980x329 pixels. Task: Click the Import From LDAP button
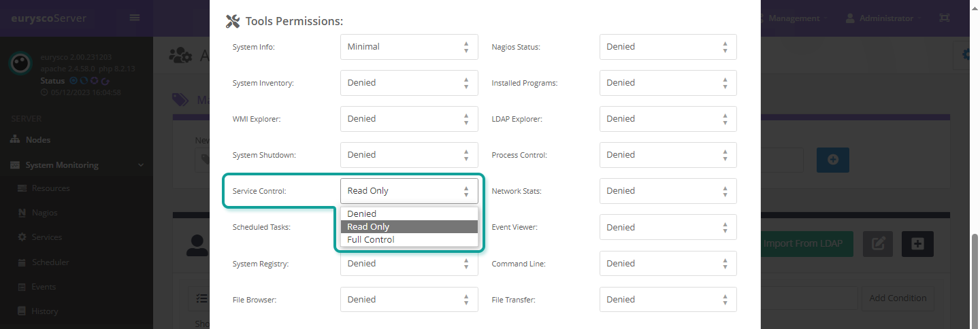(802, 243)
